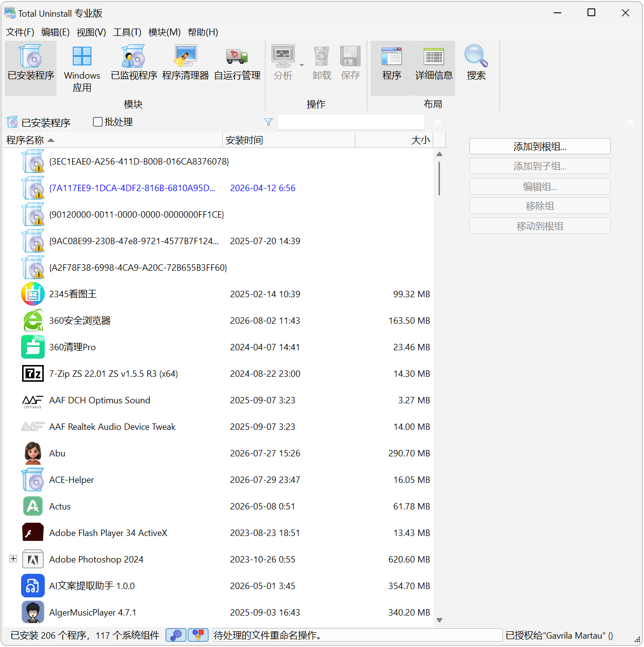
Task: Click the 620.60 MB size cell
Action: 409,559
